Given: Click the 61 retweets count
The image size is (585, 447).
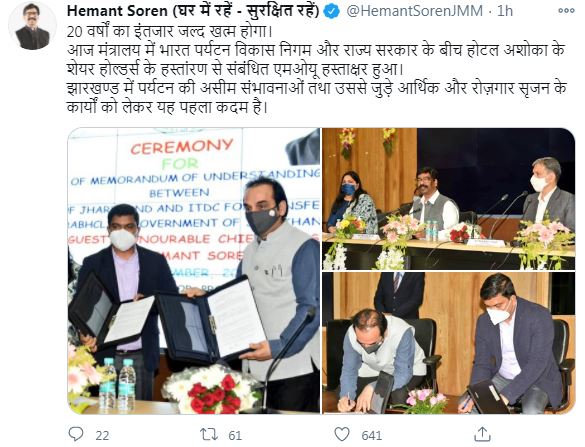Looking at the screenshot, I should [235, 435].
